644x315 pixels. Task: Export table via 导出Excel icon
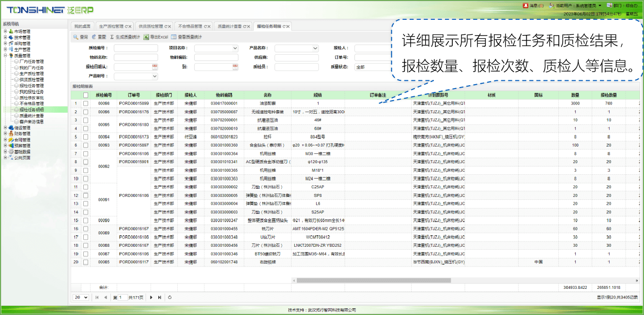point(146,37)
